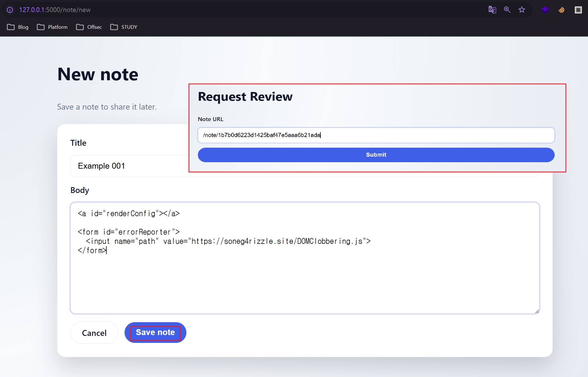Click the site information icon in address bar
Screen dimensions: 588x377
pyautogui.click(x=10, y=10)
